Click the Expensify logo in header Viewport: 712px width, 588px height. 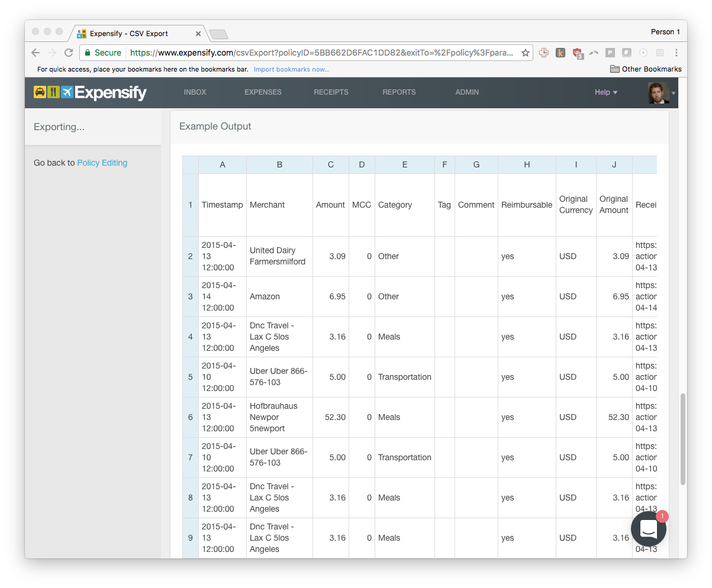(x=90, y=92)
